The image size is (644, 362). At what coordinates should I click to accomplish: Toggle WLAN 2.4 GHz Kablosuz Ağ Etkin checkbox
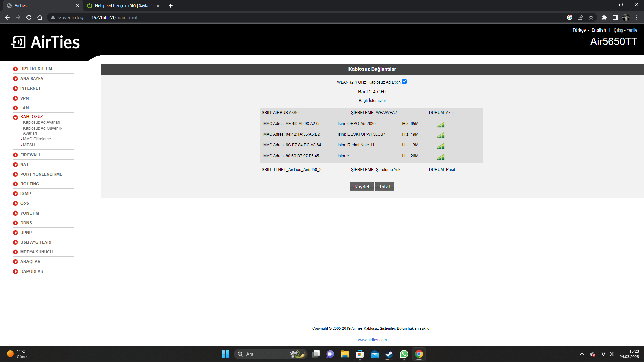click(404, 82)
